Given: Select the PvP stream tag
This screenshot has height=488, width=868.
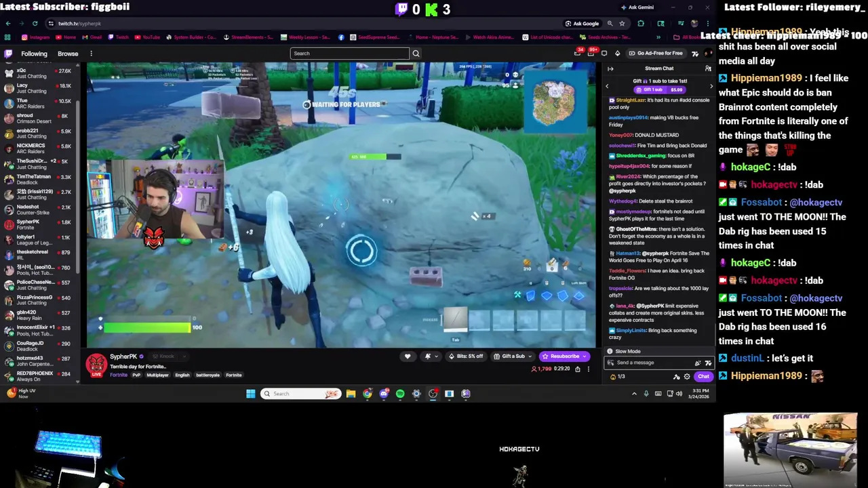Looking at the screenshot, I should [136, 375].
